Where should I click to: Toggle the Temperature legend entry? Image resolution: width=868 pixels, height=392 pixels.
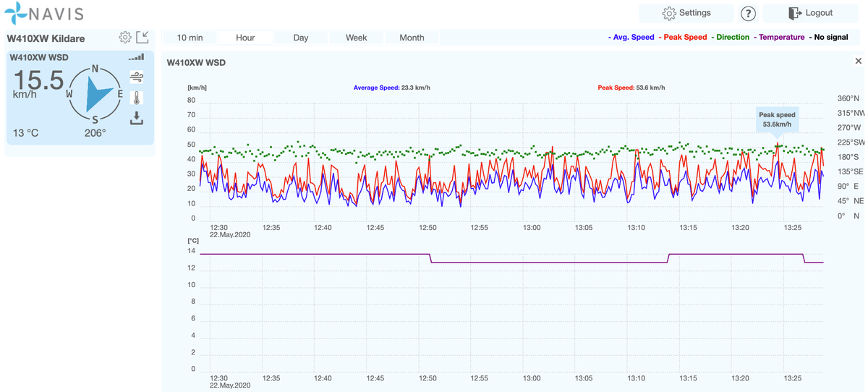pyautogui.click(x=779, y=37)
